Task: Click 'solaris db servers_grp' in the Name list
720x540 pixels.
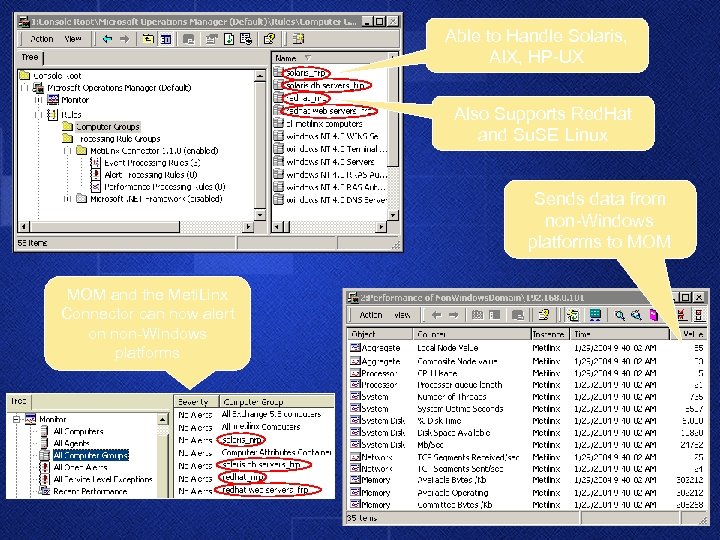Action: pos(325,85)
